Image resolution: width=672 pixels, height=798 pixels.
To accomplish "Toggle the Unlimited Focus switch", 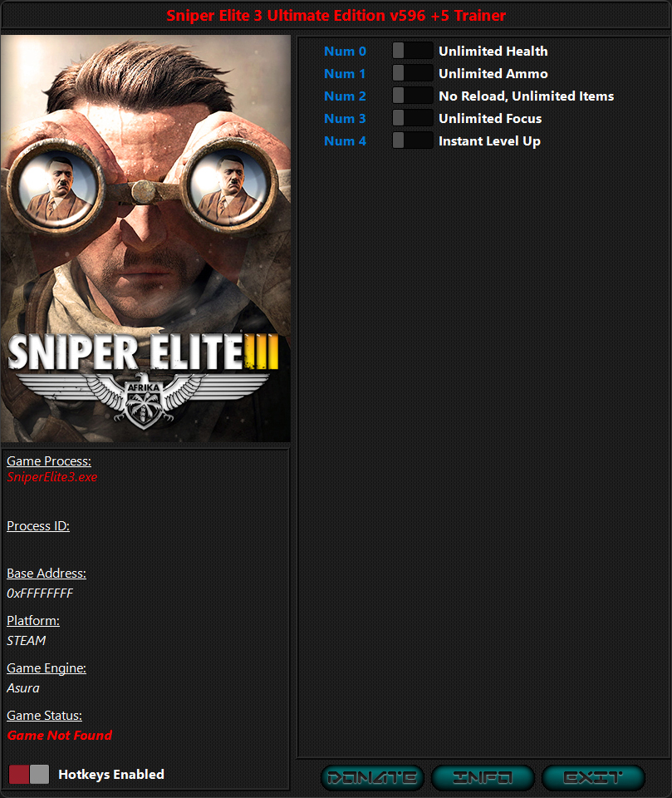I will [413, 118].
